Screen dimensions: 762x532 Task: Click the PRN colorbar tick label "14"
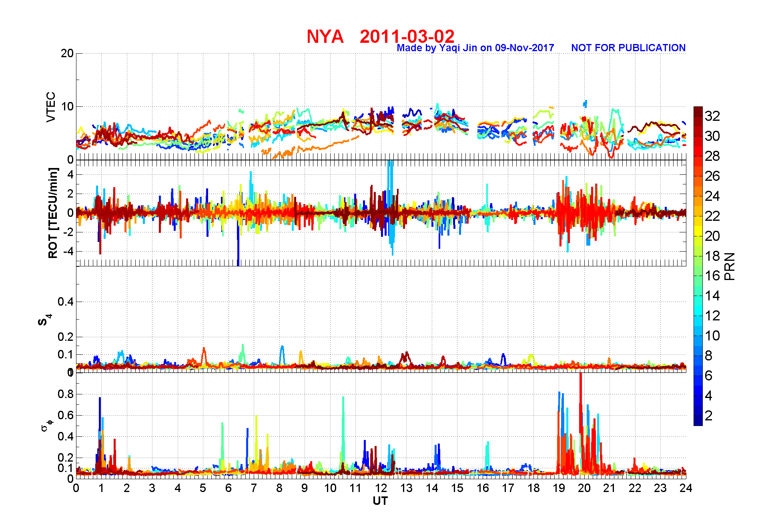712,296
